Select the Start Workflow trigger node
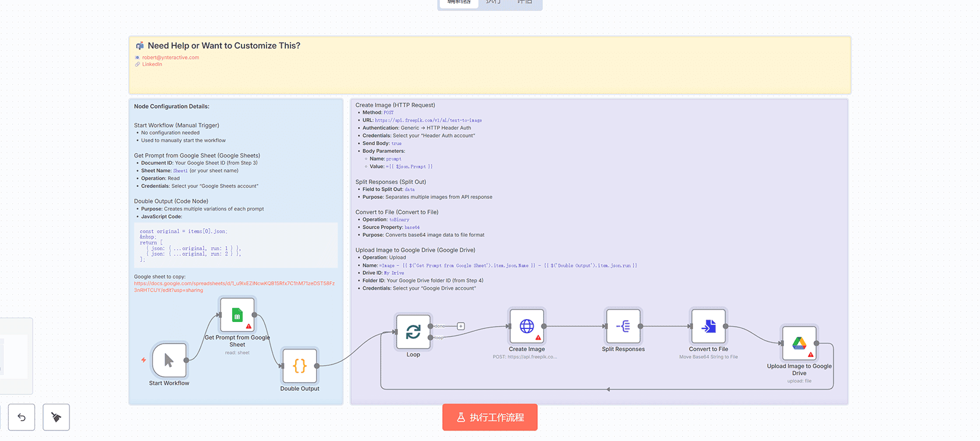980x441 pixels. 169,360
